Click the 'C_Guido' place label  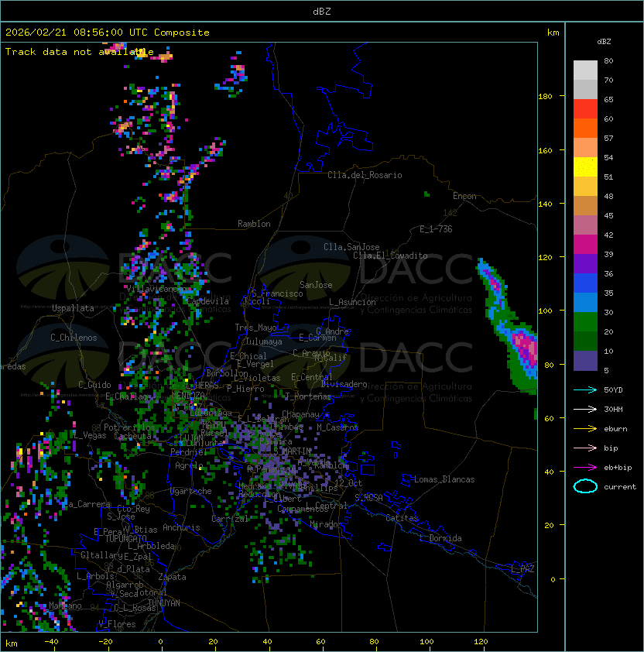coord(94,385)
